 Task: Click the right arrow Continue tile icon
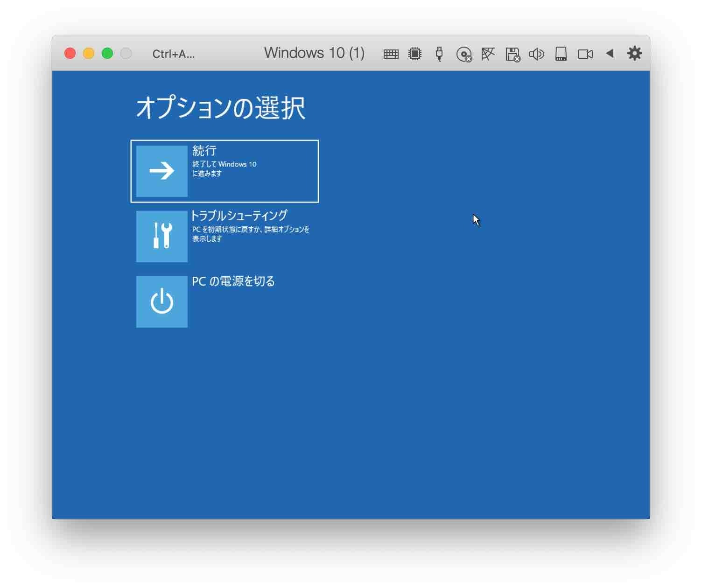pos(161,171)
